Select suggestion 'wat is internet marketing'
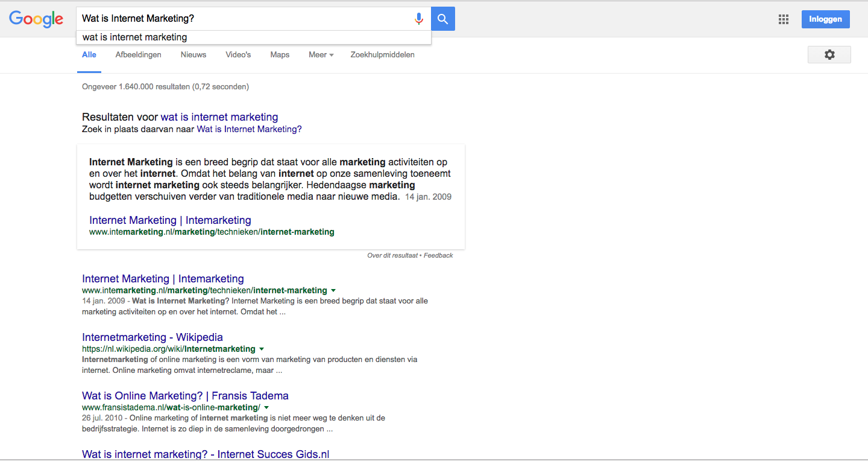 tap(254, 37)
